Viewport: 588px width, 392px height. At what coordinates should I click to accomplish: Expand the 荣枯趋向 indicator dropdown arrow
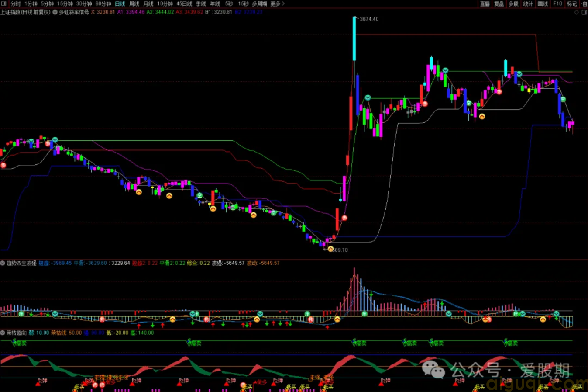pos(3,333)
